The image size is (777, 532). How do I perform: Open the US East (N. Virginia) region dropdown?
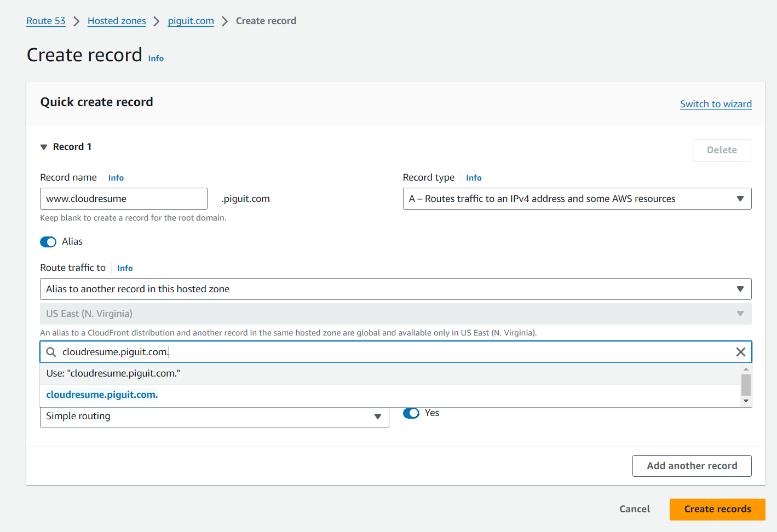(396, 314)
